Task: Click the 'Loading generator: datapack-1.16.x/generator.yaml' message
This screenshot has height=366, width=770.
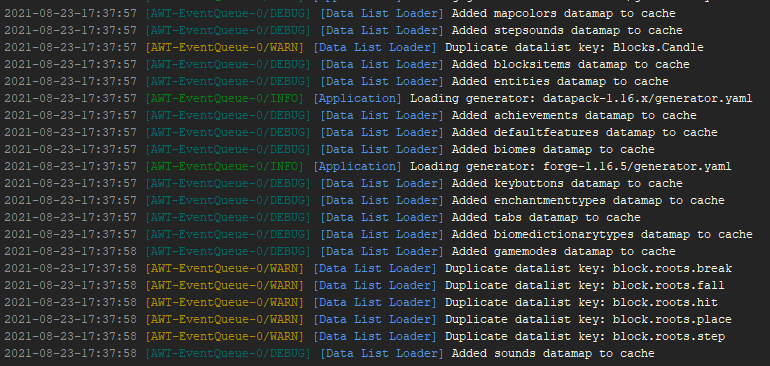Action: [x=581, y=98]
